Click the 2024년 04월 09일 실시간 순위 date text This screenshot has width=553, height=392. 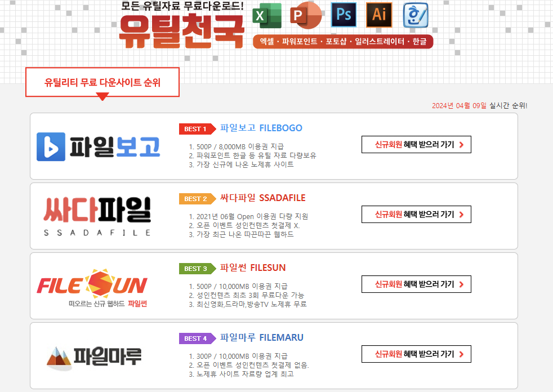(480, 105)
